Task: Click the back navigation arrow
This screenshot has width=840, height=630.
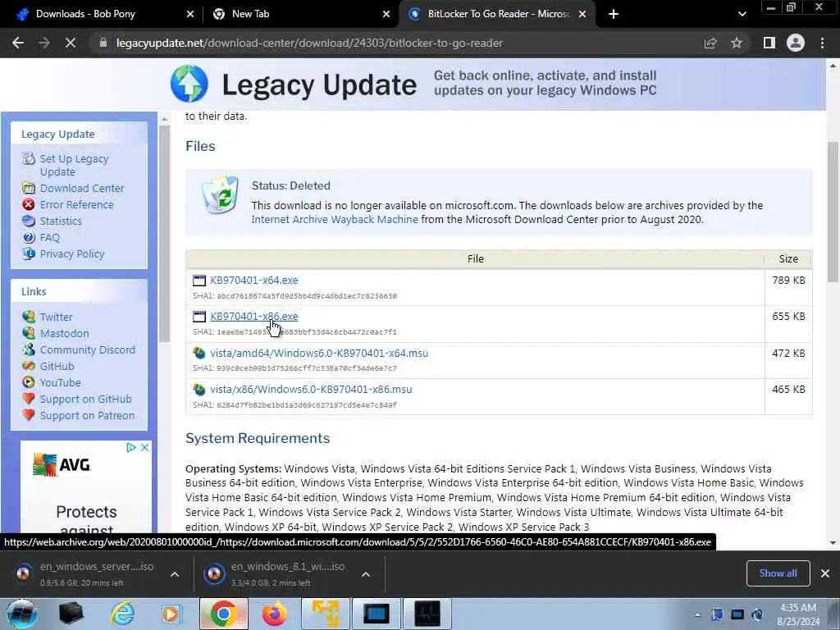Action: 18,43
